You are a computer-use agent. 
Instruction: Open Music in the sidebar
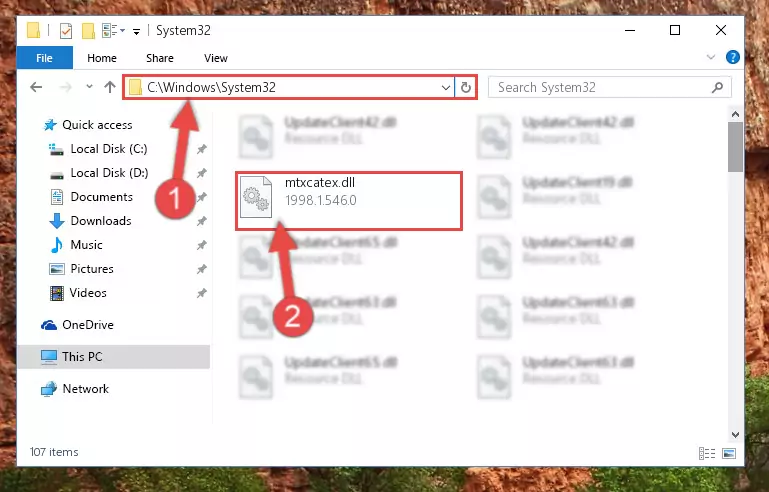point(86,245)
